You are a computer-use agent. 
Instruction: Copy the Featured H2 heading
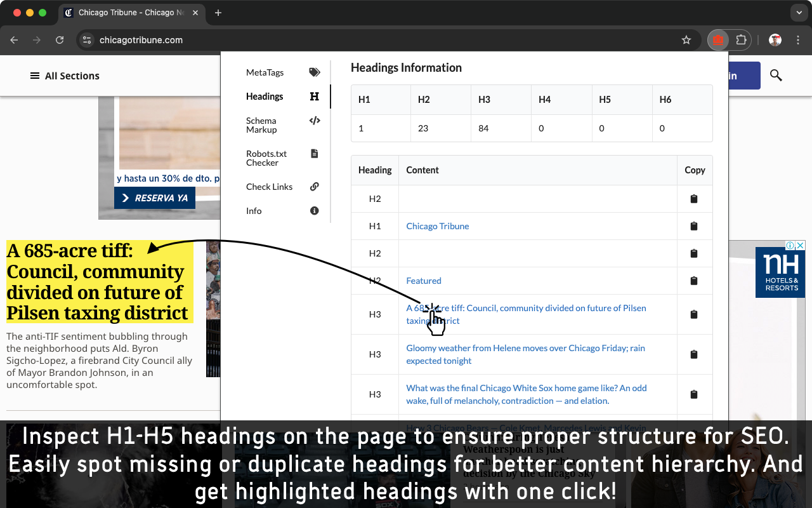point(694,281)
